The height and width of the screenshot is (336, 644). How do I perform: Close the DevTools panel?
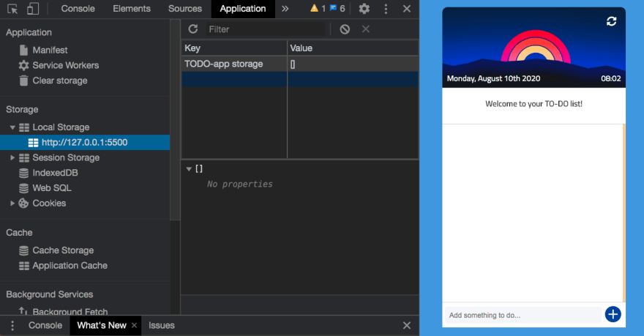(x=407, y=9)
